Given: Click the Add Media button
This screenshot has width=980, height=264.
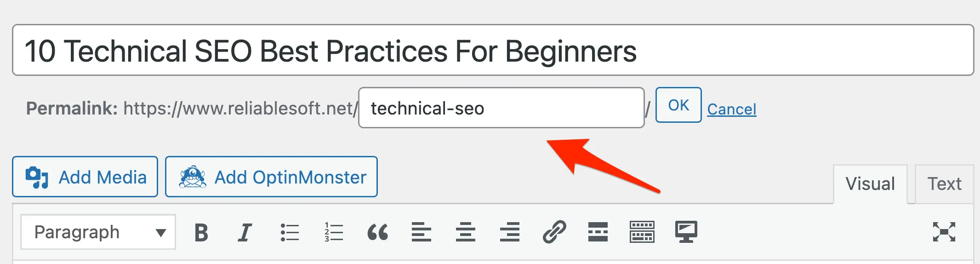Looking at the screenshot, I should pos(85,177).
